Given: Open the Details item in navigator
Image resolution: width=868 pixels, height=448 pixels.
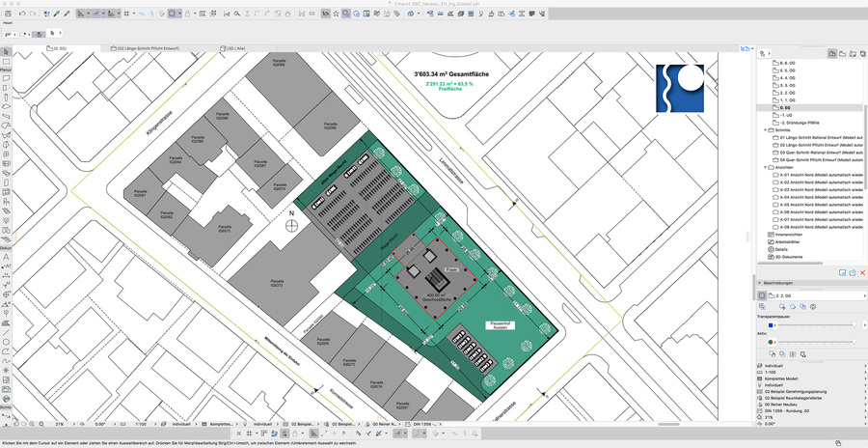Looking at the screenshot, I should point(781,249).
